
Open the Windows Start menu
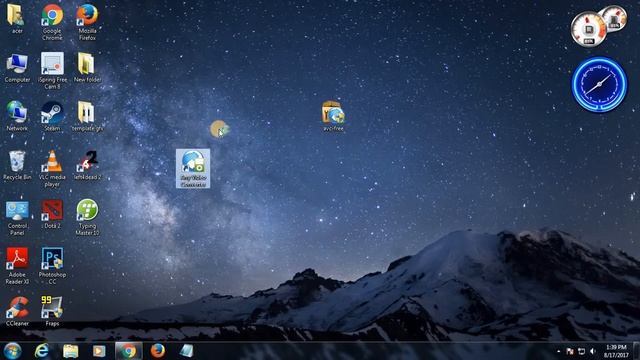(x=12, y=351)
